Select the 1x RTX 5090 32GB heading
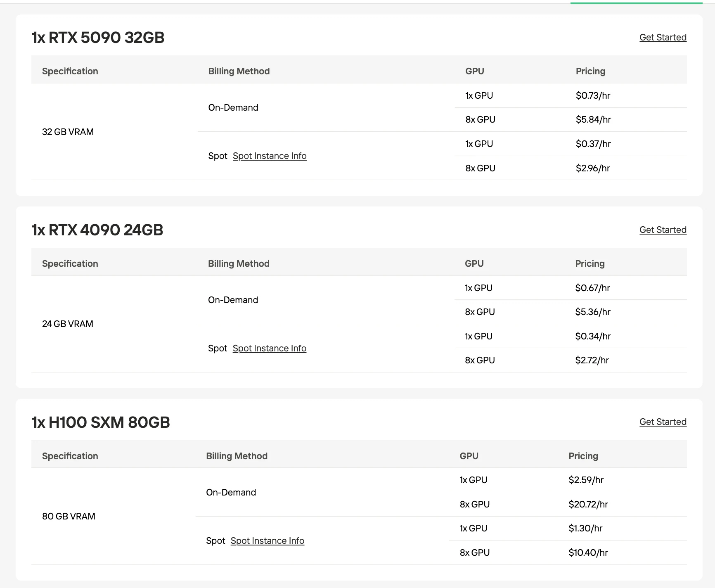Viewport: 715px width, 588px height. click(x=98, y=38)
